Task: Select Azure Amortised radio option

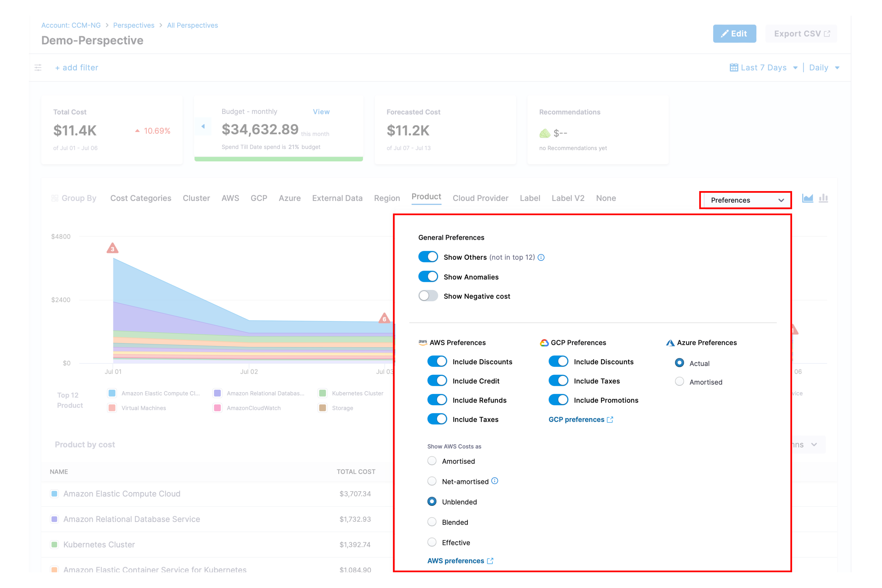Action: (x=679, y=382)
